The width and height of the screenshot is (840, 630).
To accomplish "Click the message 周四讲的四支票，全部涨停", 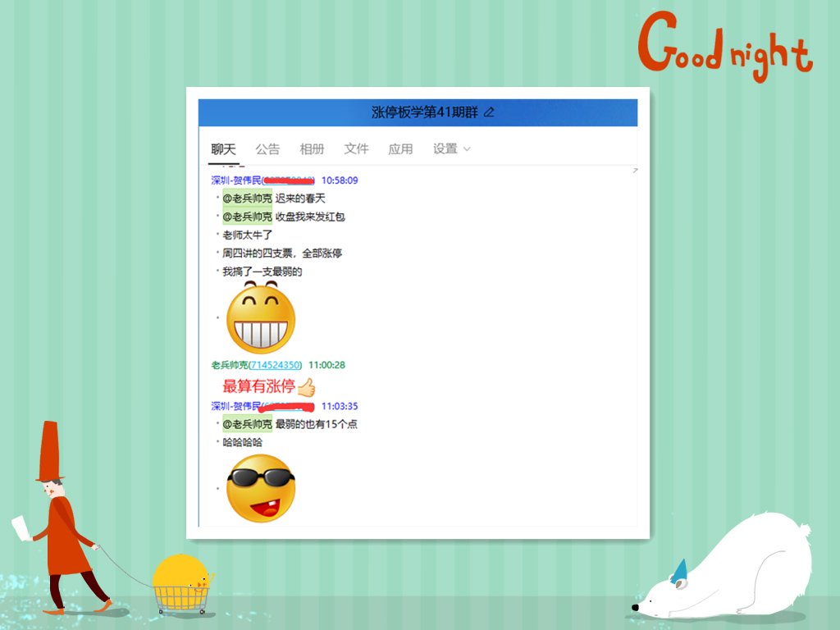I will pyautogui.click(x=282, y=253).
